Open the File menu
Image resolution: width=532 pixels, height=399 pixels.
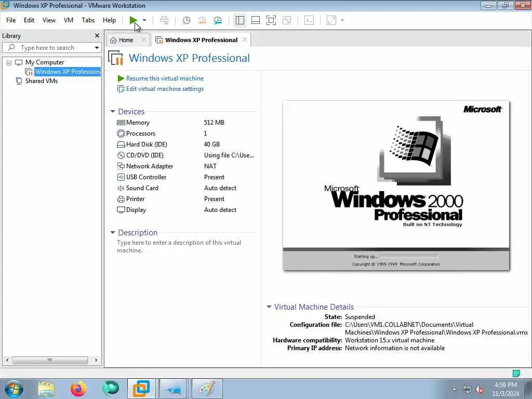tap(11, 20)
